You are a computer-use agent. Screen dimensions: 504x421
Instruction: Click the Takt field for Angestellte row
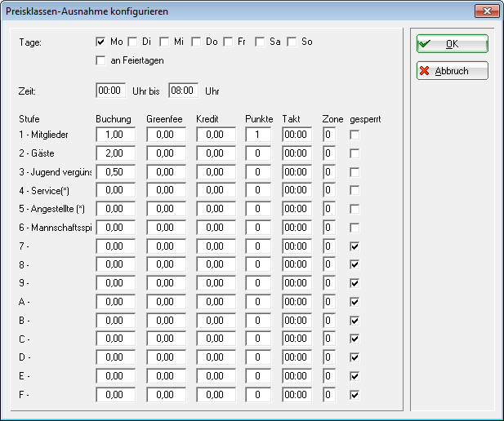[x=297, y=209]
